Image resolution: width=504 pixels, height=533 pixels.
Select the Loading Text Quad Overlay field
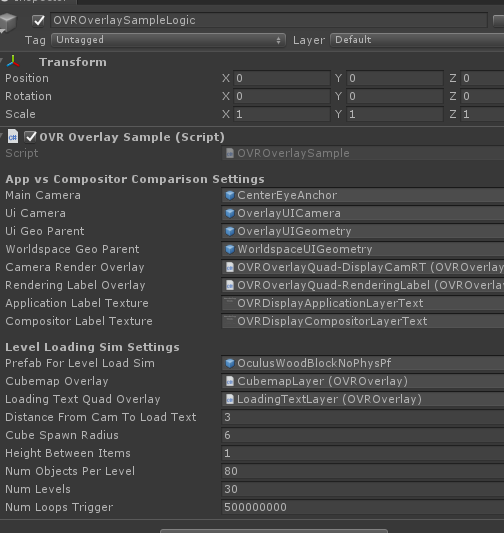click(363, 399)
